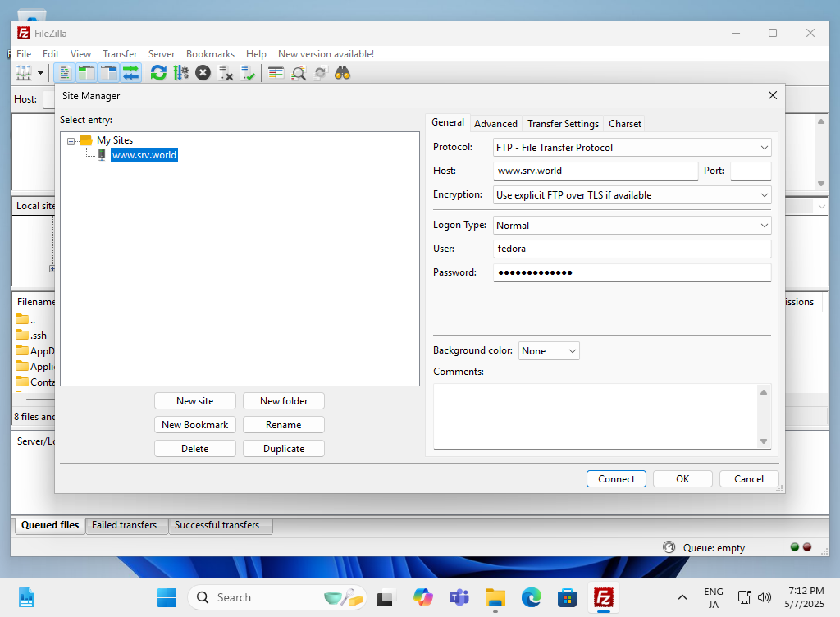Open the Server menu
Image resolution: width=840 pixels, height=617 pixels.
pyautogui.click(x=162, y=54)
